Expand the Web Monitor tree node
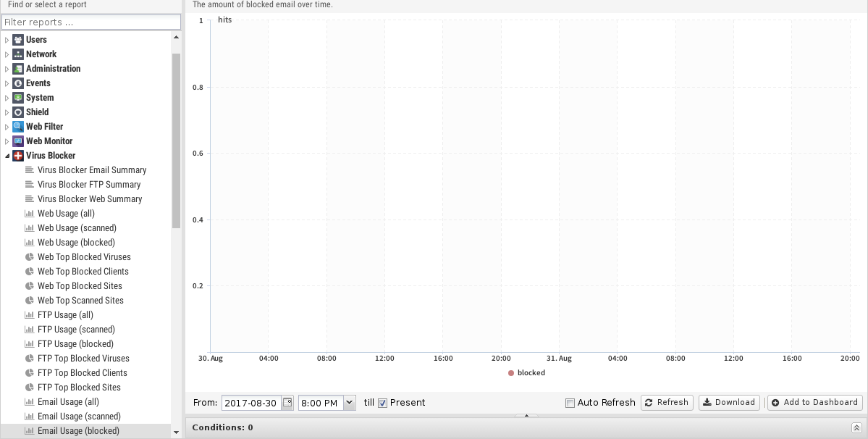The image size is (868, 439). [x=7, y=141]
